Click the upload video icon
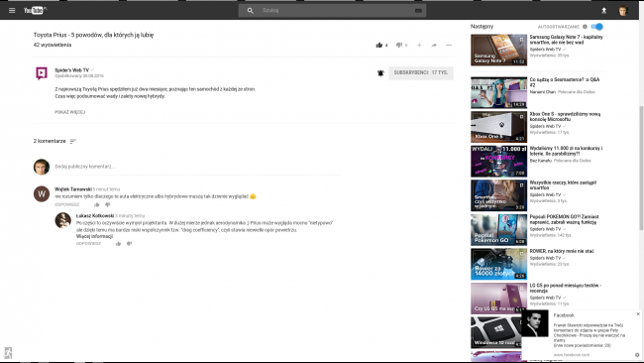The image size is (644, 363). tap(603, 10)
